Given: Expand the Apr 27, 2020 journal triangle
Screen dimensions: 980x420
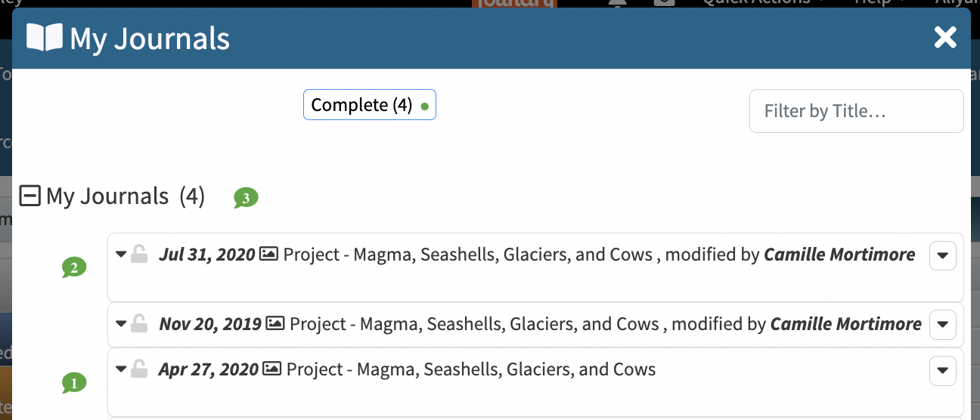Looking at the screenshot, I should click(121, 369).
